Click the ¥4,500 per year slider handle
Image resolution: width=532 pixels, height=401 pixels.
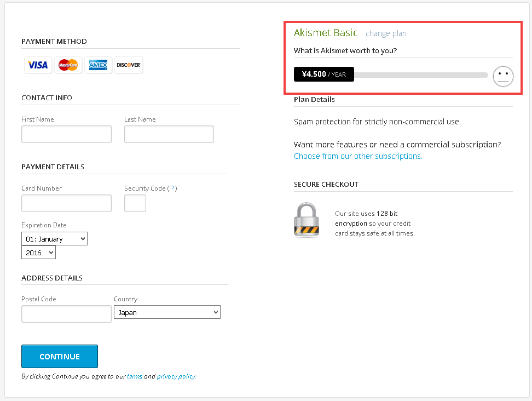tap(323, 75)
